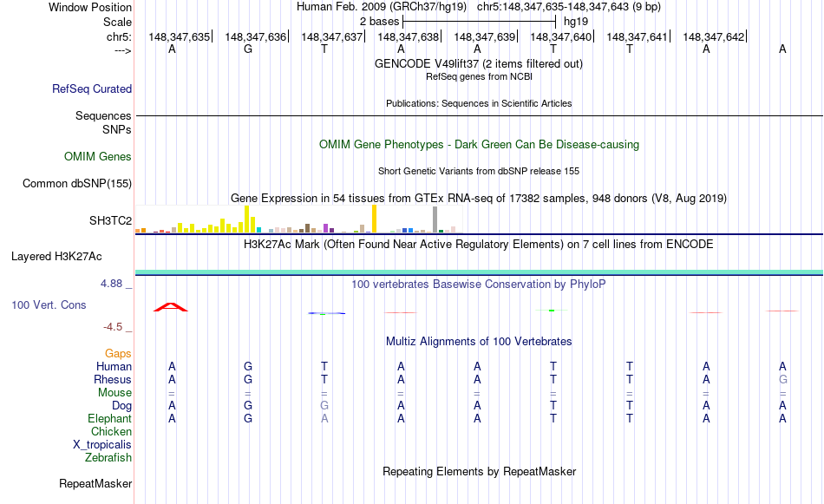
Task: Click the tallest yellow GTEx expression bar
Action: 374,219
